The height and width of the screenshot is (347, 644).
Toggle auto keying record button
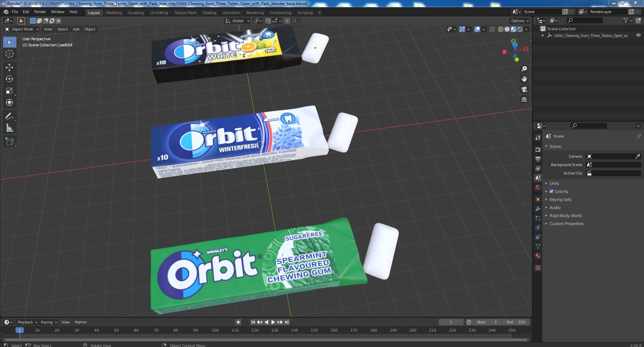[238, 322]
